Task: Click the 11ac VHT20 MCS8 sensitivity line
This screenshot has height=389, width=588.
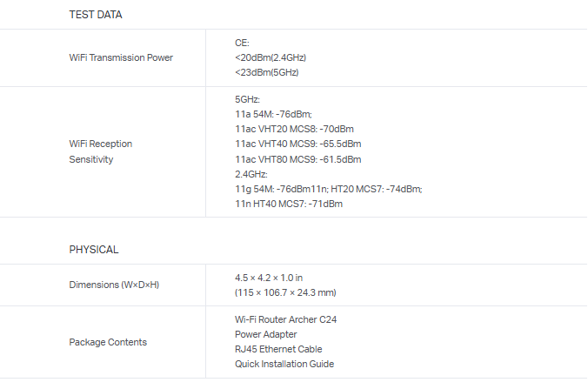Action: (x=294, y=129)
